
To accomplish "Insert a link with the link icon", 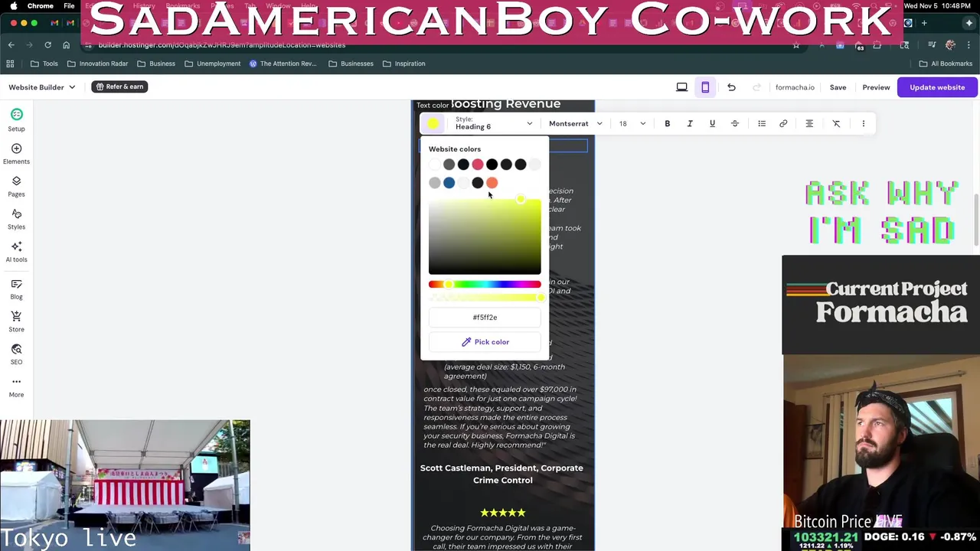I will (x=783, y=123).
